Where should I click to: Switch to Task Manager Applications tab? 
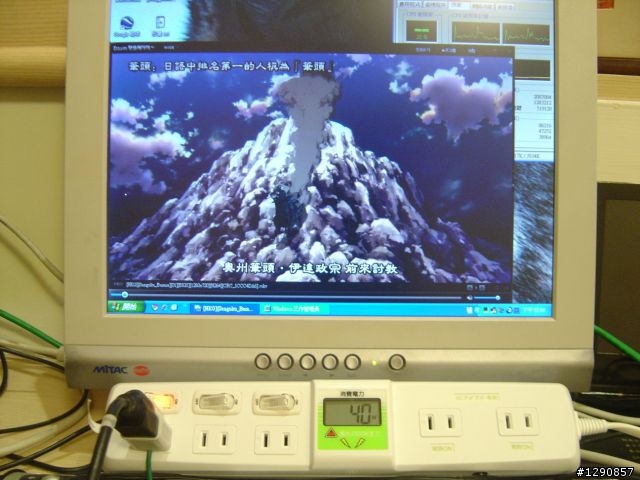coord(409,5)
